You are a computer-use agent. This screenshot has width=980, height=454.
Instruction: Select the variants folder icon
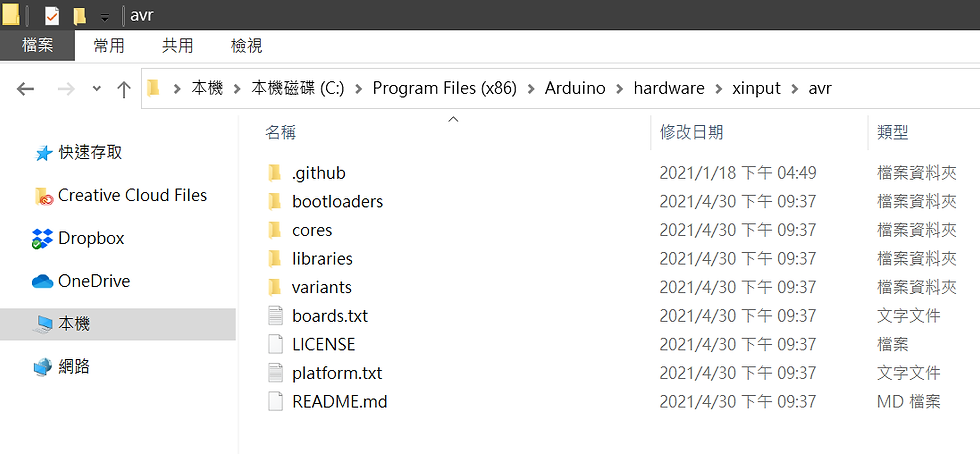(275, 287)
